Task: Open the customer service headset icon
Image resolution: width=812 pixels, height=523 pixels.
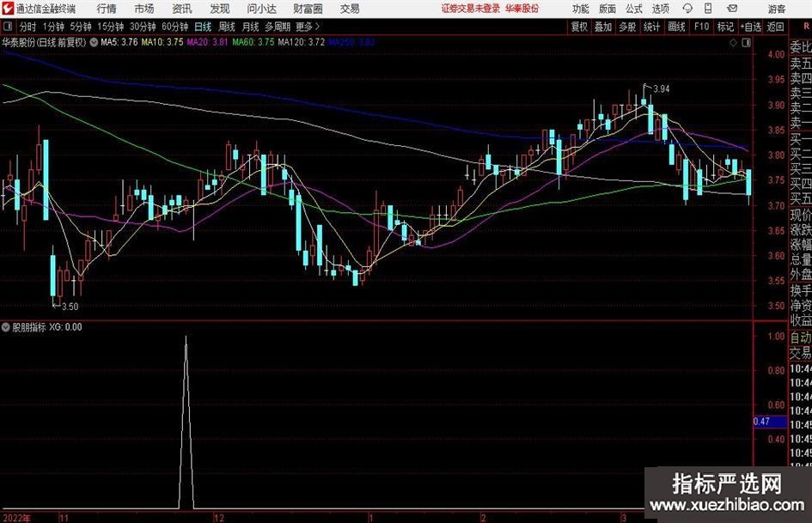Action: point(687,9)
